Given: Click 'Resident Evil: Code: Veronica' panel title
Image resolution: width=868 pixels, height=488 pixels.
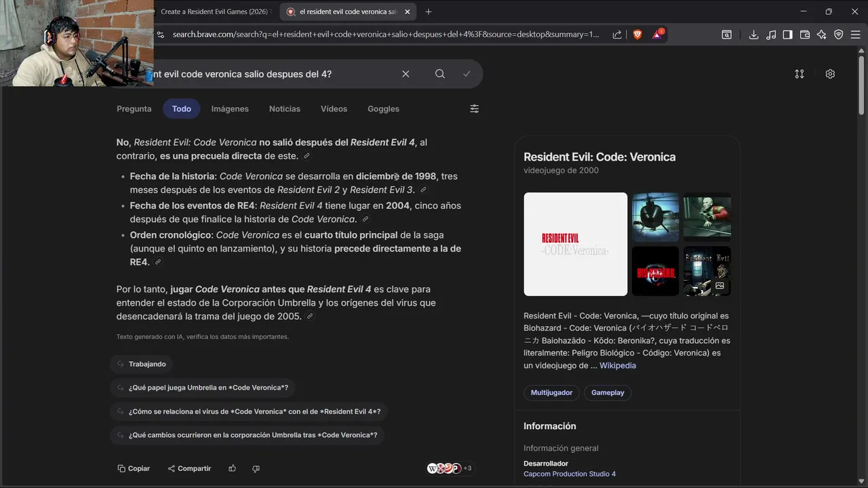Looking at the screenshot, I should (x=599, y=157).
